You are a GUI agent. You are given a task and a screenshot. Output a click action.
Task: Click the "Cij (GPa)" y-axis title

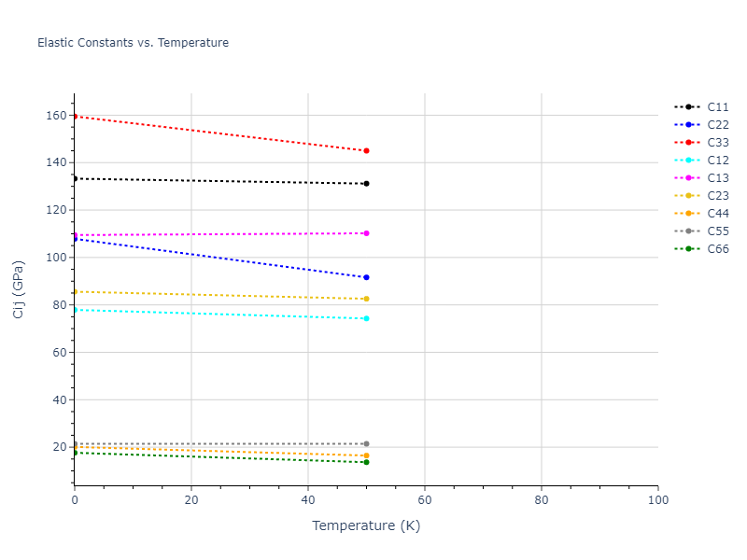point(19,289)
